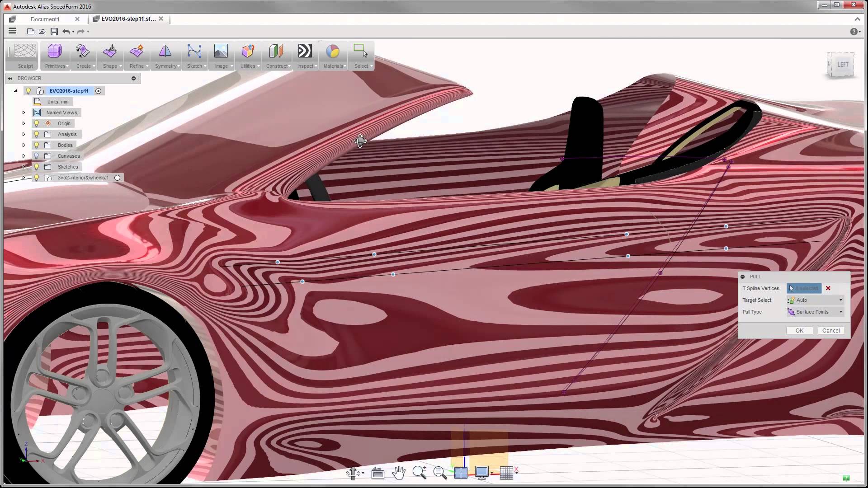
Task: Click the Orbit navigation tool
Action: [x=353, y=473]
